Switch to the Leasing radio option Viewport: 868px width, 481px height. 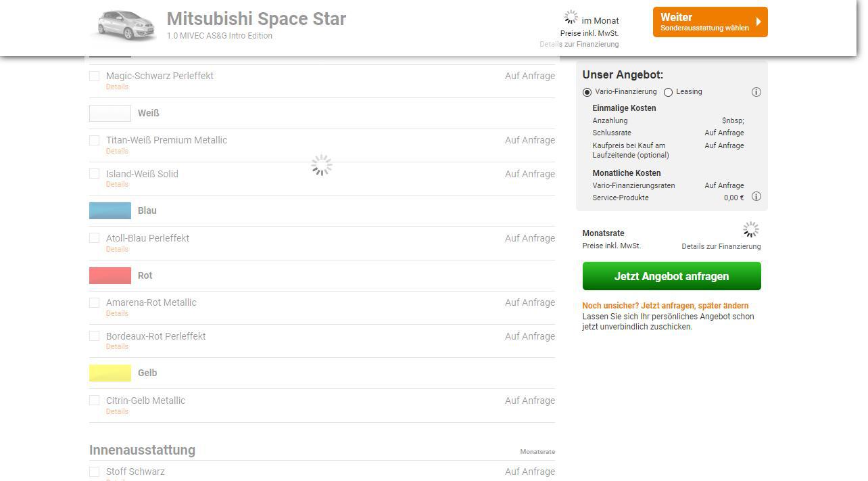click(668, 92)
